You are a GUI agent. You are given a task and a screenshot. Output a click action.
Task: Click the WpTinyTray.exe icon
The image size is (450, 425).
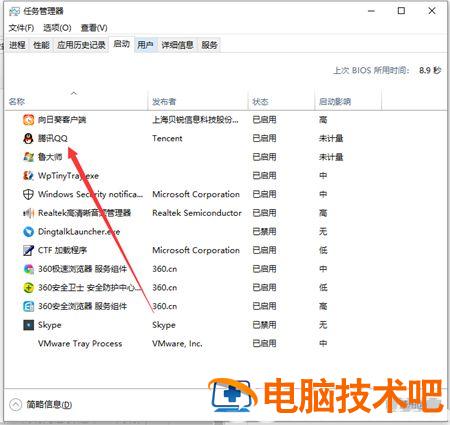point(28,175)
